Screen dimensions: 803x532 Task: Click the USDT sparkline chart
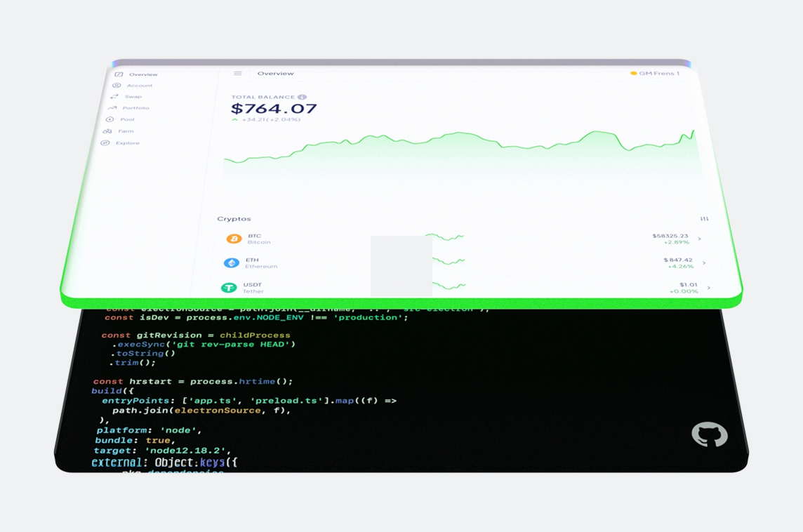tap(449, 285)
